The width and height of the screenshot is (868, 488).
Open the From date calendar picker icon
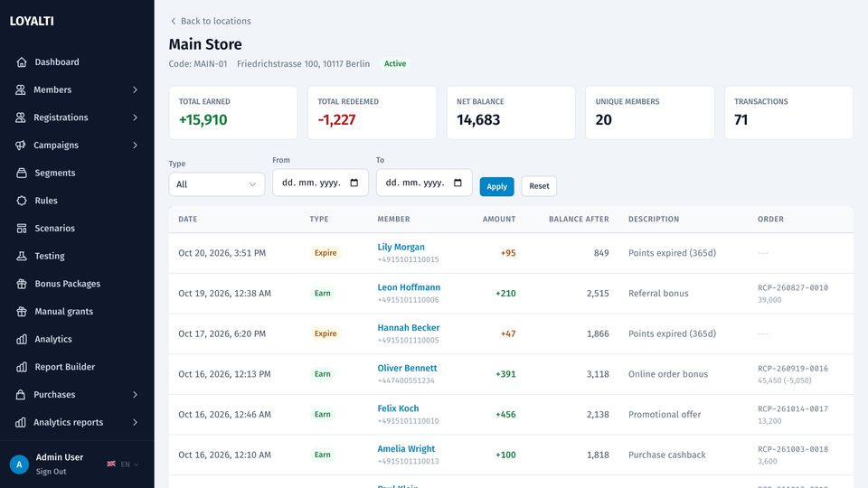tap(354, 183)
